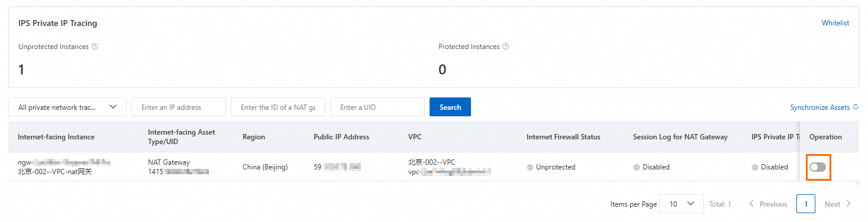This screenshot has height=222, width=868.
Task: Click the Protected Instances help icon
Action: coord(506,47)
